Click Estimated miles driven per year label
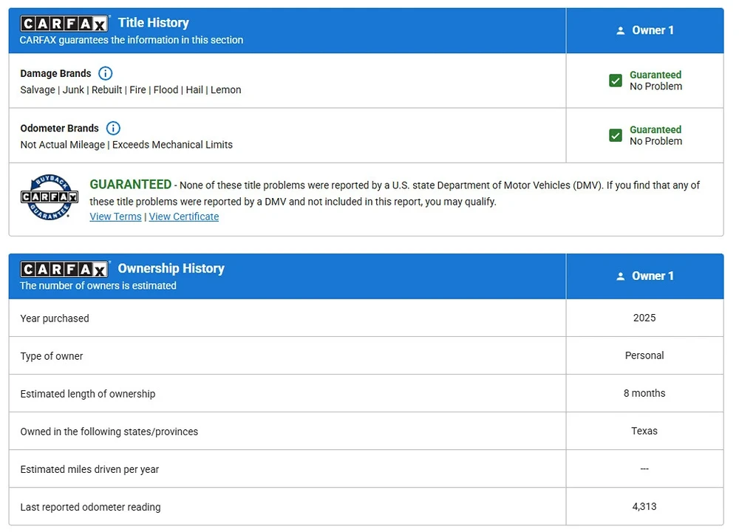The image size is (756, 532). coord(89,469)
